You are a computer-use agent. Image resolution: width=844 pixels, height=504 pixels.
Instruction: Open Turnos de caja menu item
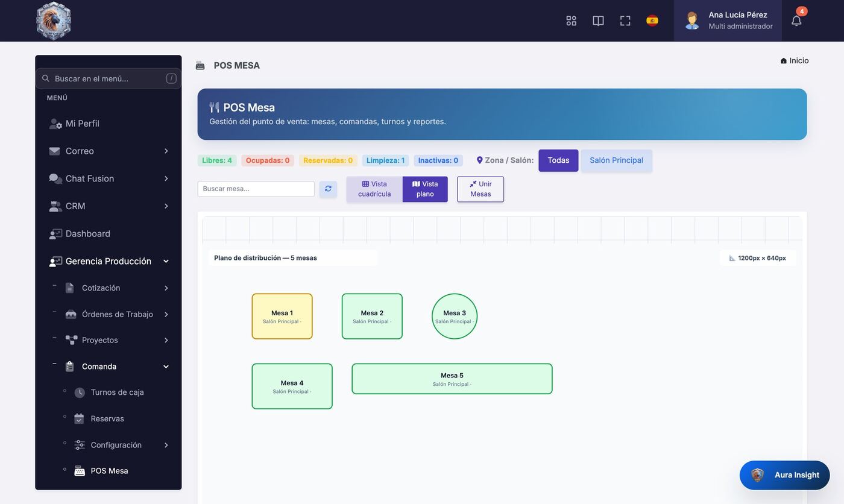pyautogui.click(x=117, y=392)
